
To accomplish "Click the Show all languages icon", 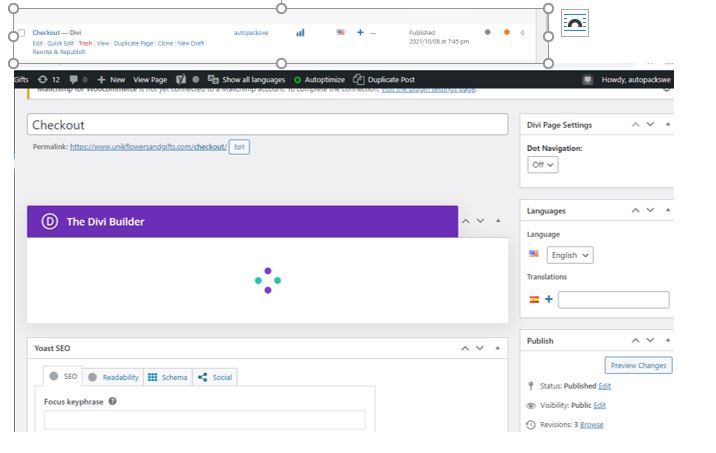I will pos(213,79).
